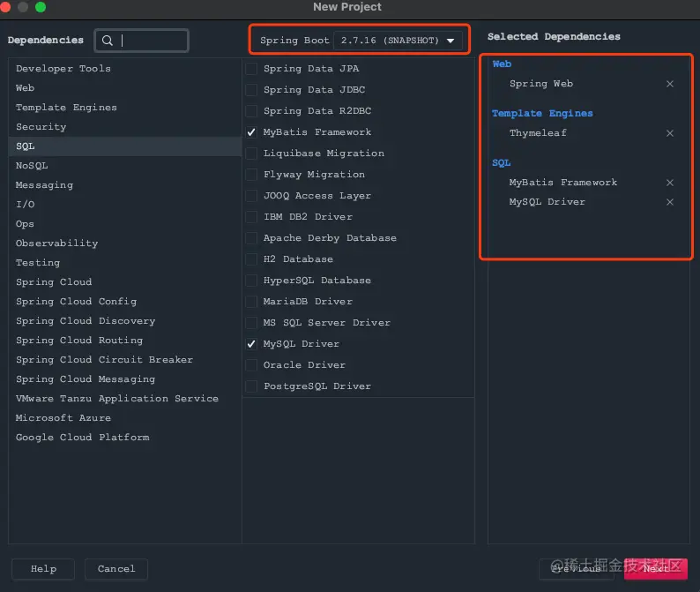The width and height of the screenshot is (700, 592).
Task: Check the MariaDB Driver checkbox
Action: coord(251,302)
